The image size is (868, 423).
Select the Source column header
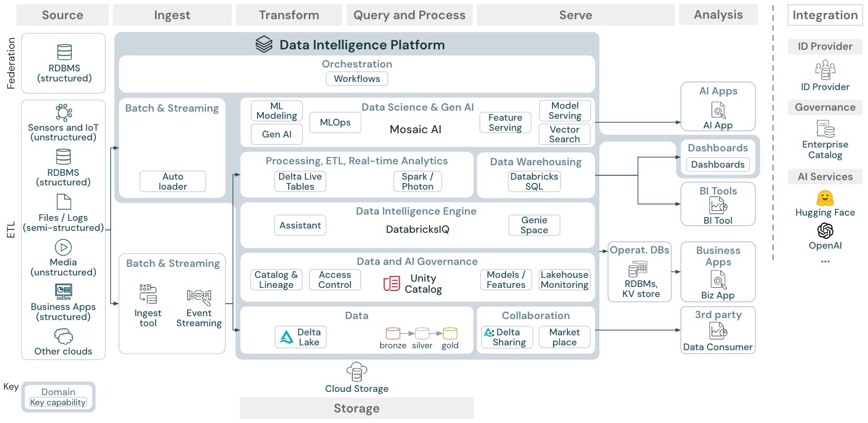(62, 15)
